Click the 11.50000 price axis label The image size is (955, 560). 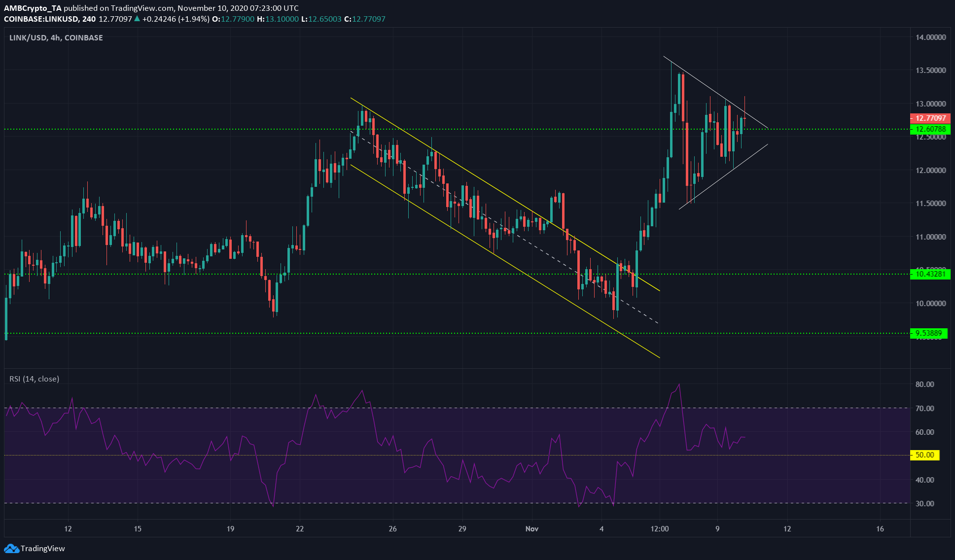point(931,203)
